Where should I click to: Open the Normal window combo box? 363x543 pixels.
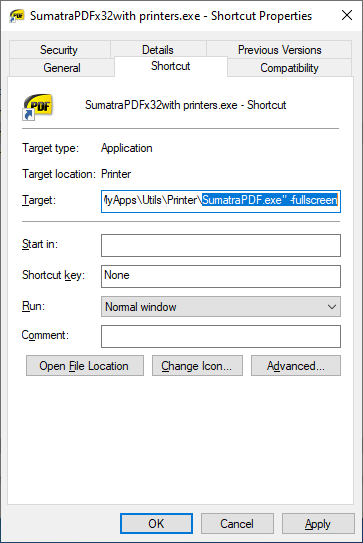(221, 306)
